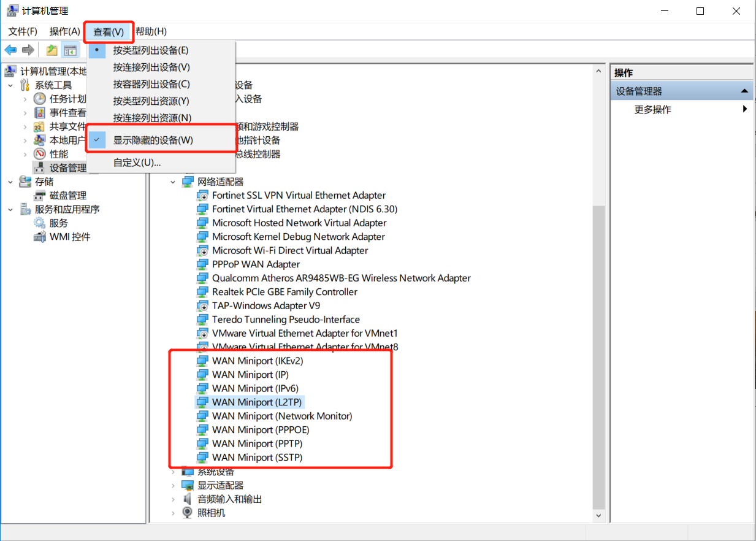Select 按类型列出资源(Y) view option
Viewport: 756px width, 541px height.
pyautogui.click(x=161, y=101)
